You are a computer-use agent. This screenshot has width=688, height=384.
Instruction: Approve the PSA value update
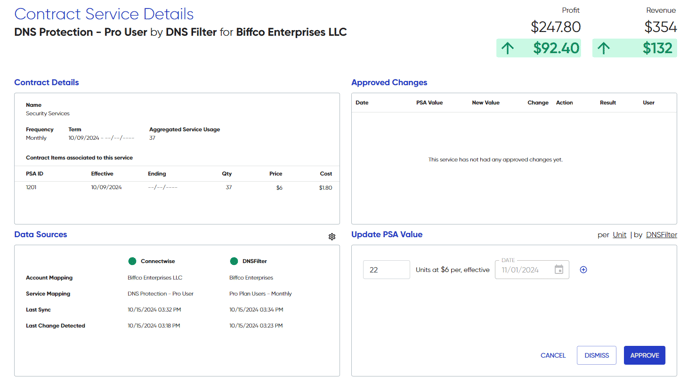coord(645,355)
